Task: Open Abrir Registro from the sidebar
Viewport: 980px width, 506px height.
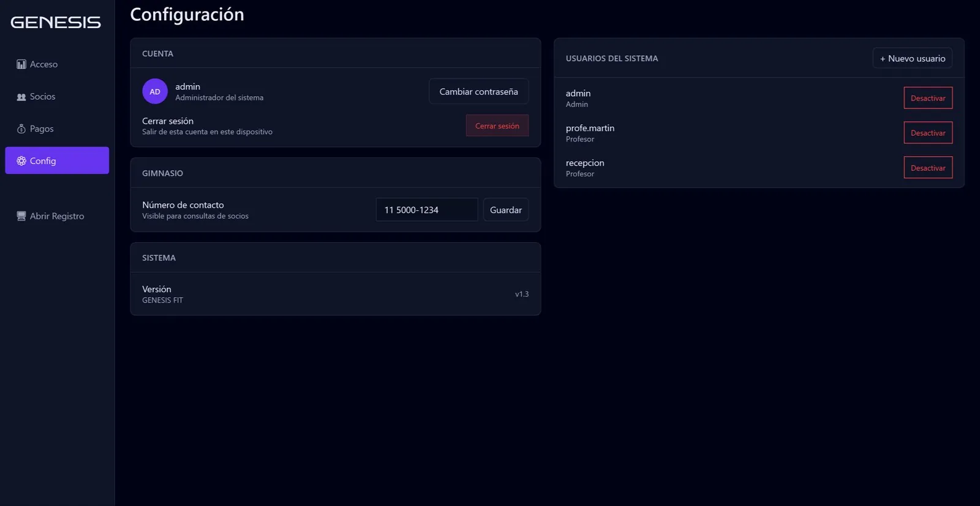Action: pyautogui.click(x=57, y=216)
